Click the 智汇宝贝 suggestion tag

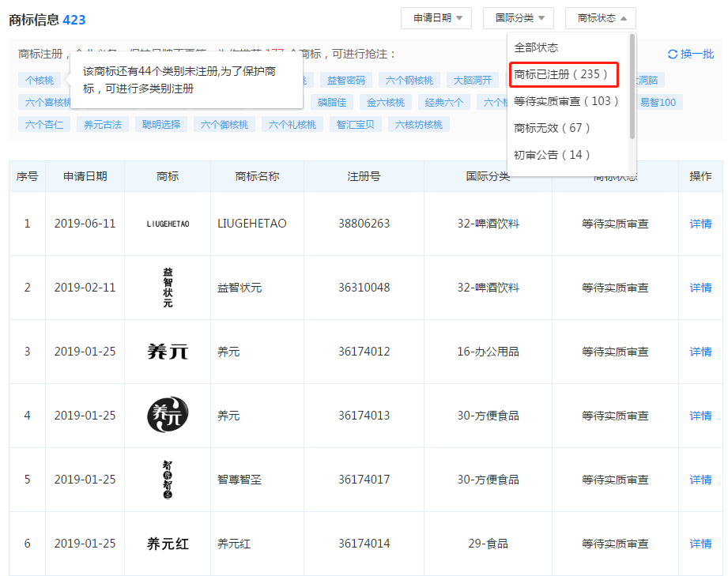355,124
